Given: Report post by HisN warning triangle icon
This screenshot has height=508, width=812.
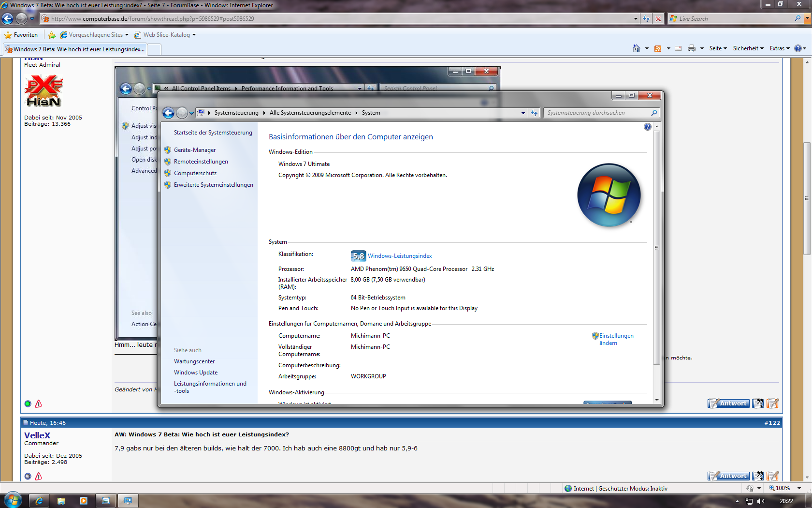Looking at the screenshot, I should (x=39, y=403).
